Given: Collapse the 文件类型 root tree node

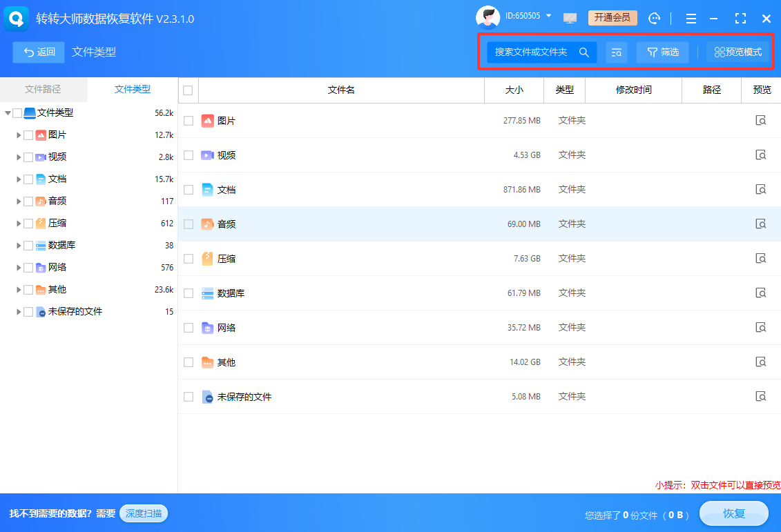Looking at the screenshot, I should click(x=8, y=113).
